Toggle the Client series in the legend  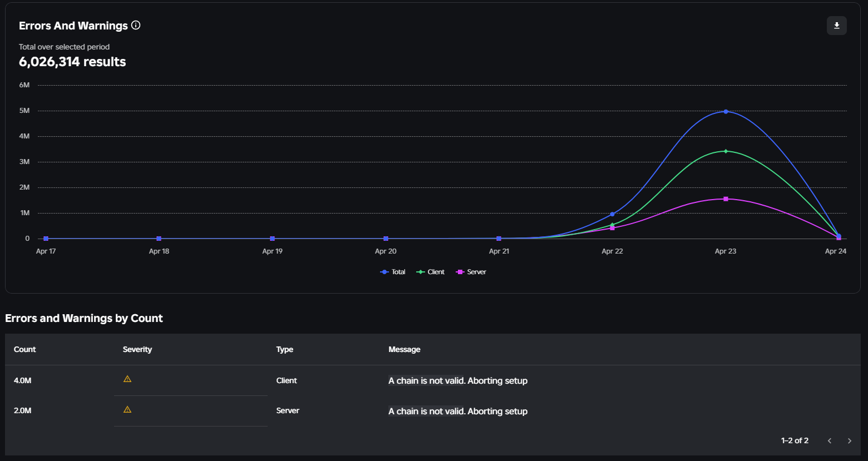pos(431,272)
